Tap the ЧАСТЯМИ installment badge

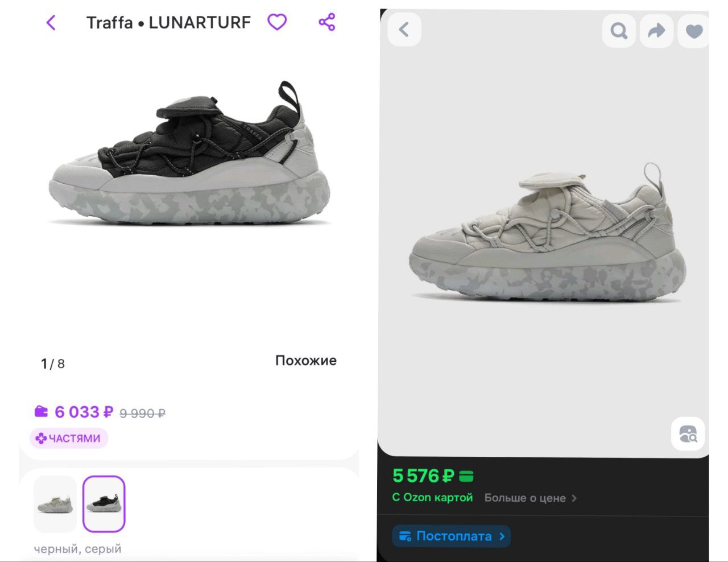point(69,439)
